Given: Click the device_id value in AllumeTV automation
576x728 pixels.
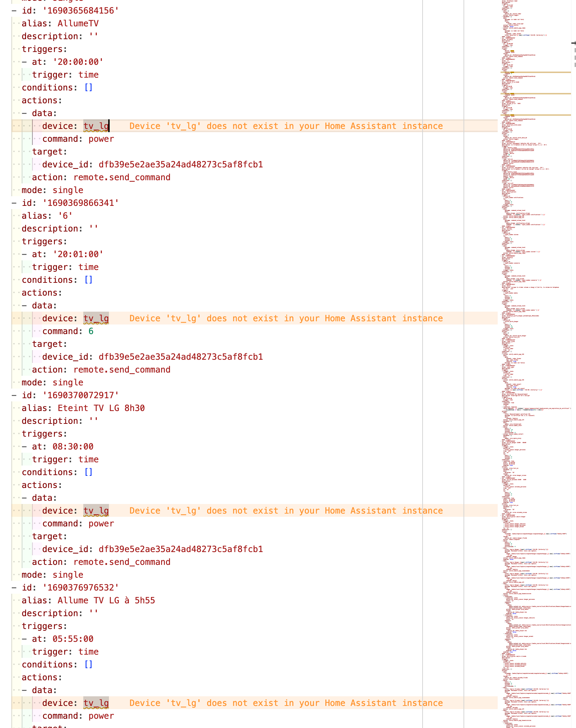Looking at the screenshot, I should pos(181,165).
